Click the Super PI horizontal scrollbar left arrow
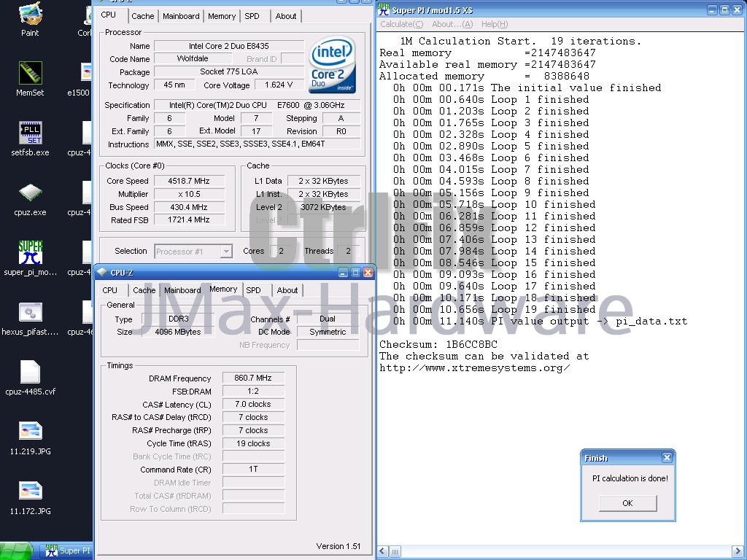 382,551
